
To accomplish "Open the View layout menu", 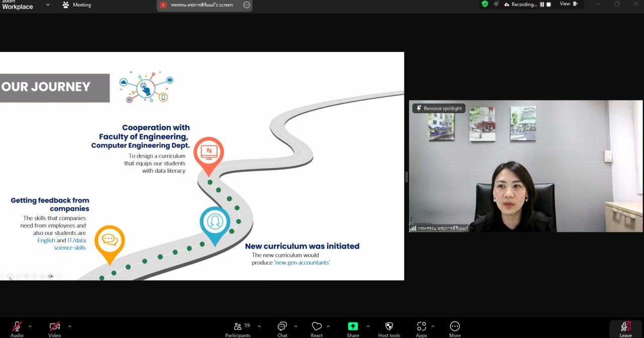I will click(569, 4).
